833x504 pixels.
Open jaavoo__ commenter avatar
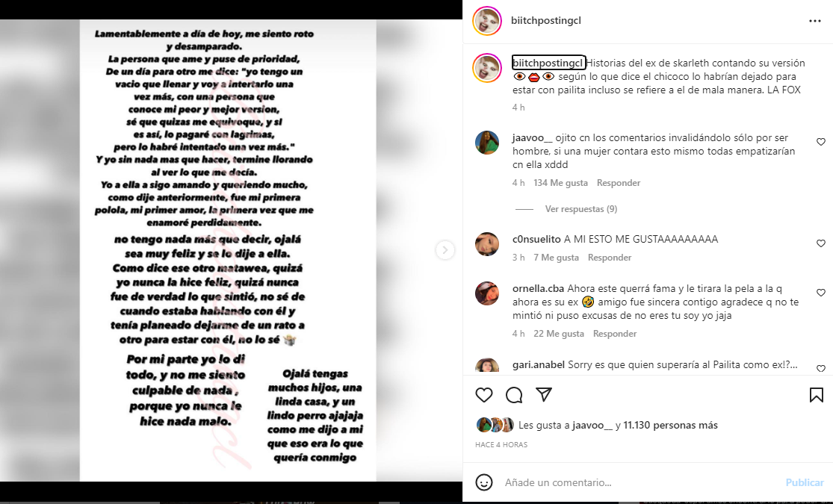[x=487, y=143]
